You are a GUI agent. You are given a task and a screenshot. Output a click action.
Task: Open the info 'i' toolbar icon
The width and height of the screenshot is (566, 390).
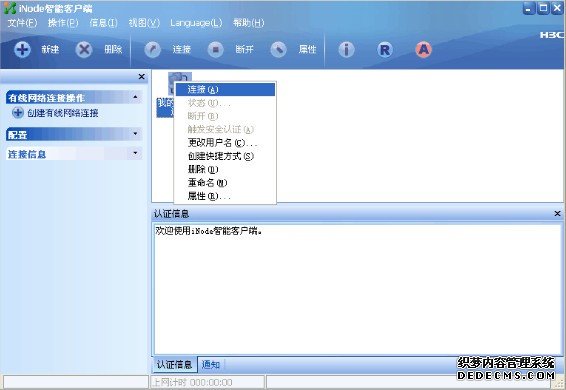[347, 49]
